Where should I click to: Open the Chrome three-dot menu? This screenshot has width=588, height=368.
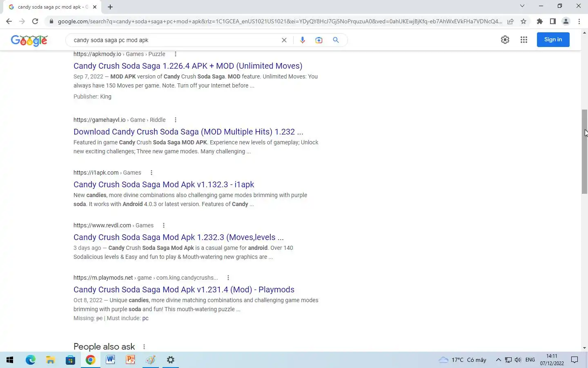[x=579, y=21]
